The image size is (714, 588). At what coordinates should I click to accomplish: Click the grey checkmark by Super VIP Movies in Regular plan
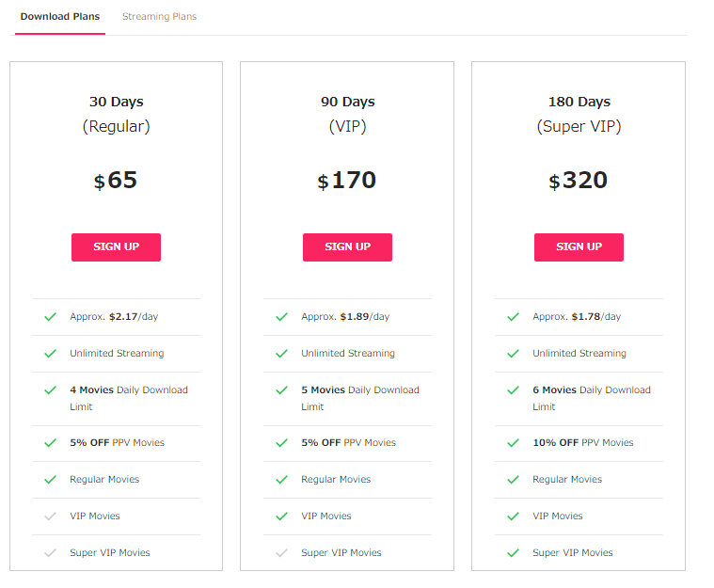(50, 552)
